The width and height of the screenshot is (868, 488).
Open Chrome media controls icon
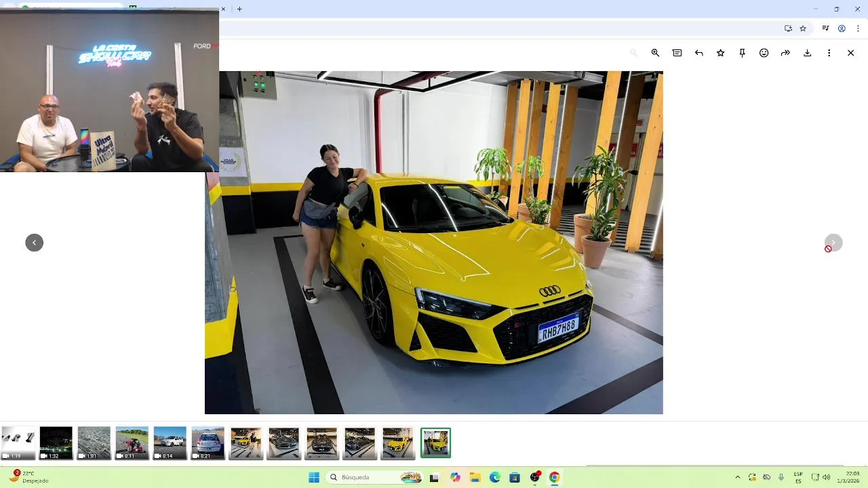(825, 28)
